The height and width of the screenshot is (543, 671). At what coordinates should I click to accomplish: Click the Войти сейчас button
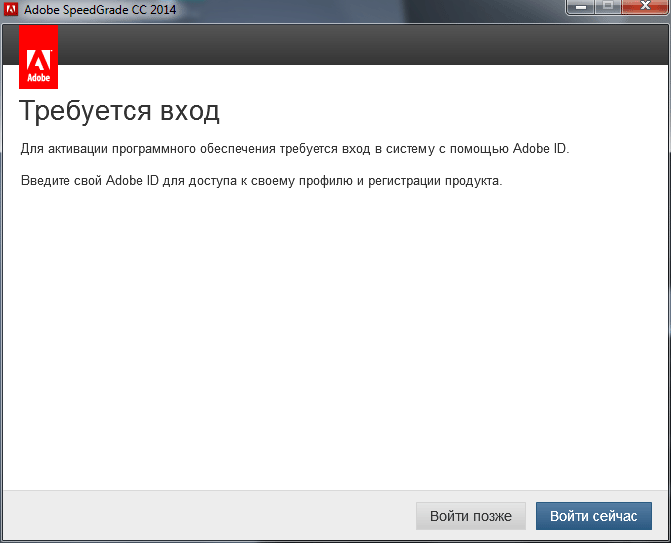(x=594, y=516)
